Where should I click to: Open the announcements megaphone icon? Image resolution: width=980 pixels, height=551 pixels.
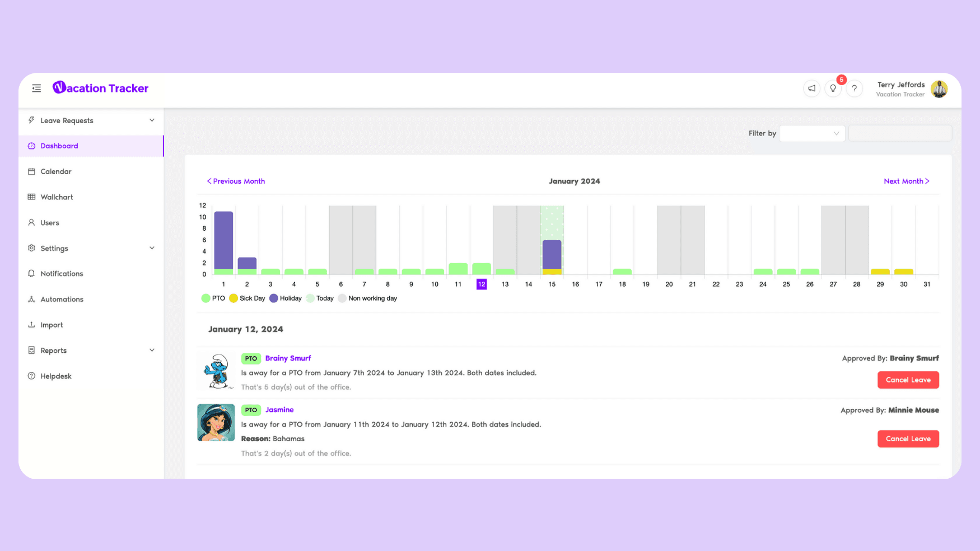811,88
